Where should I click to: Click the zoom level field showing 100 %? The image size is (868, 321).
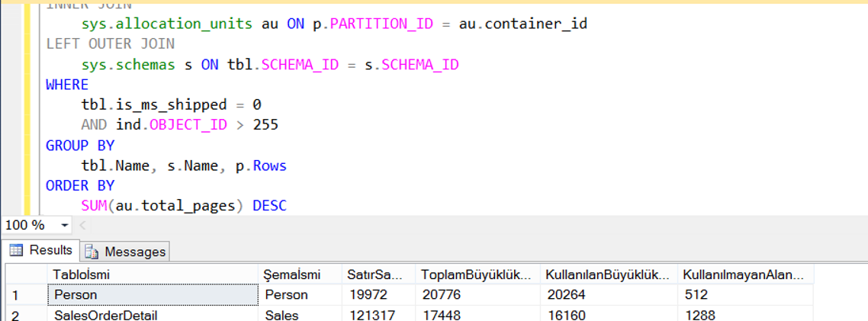[x=27, y=226]
